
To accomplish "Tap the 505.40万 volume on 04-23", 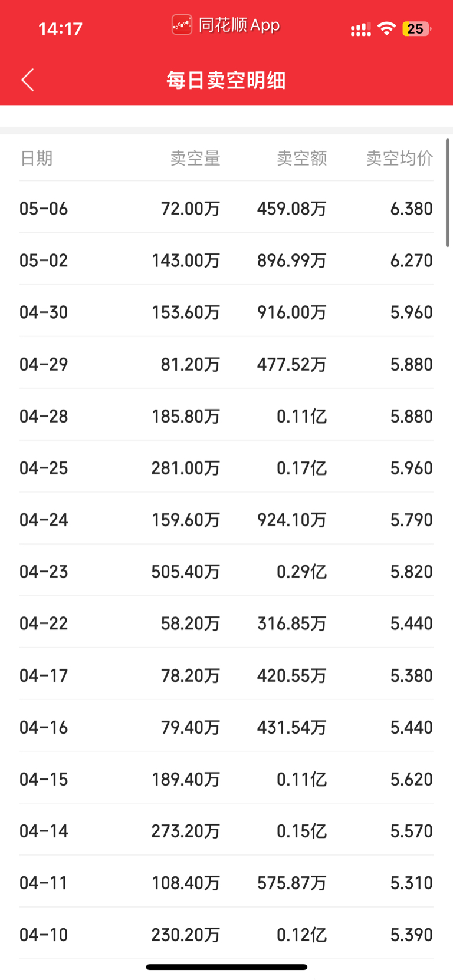I will tap(185, 572).
